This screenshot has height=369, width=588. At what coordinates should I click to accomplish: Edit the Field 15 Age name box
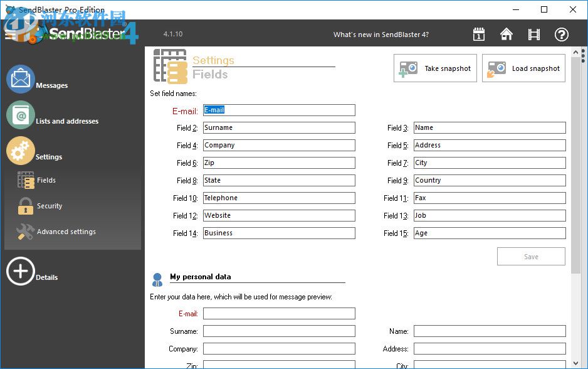490,233
